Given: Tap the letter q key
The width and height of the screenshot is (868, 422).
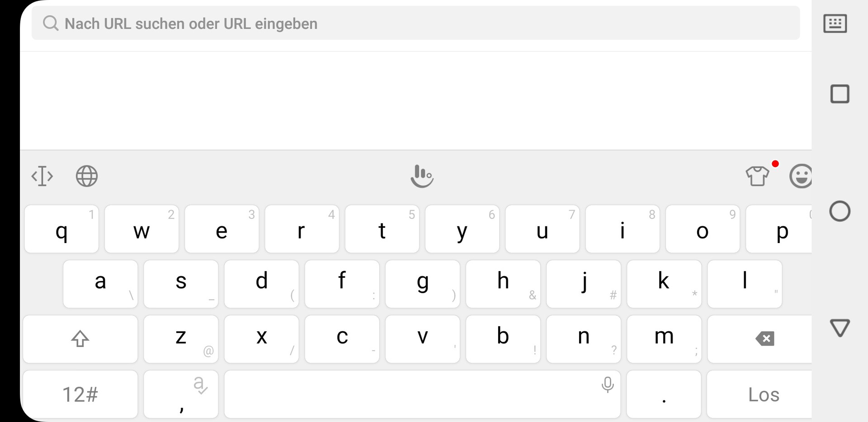Looking at the screenshot, I should (x=61, y=230).
